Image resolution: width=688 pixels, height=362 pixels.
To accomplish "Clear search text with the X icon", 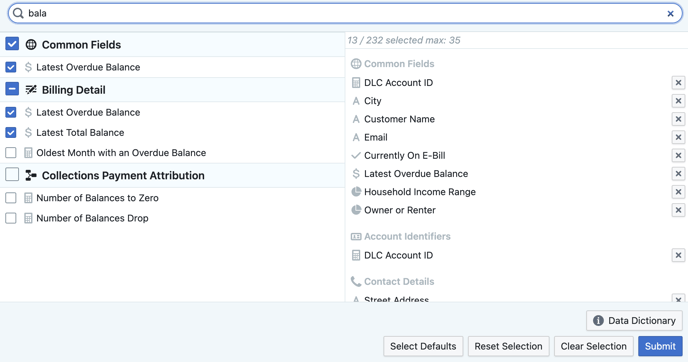I will pos(670,14).
